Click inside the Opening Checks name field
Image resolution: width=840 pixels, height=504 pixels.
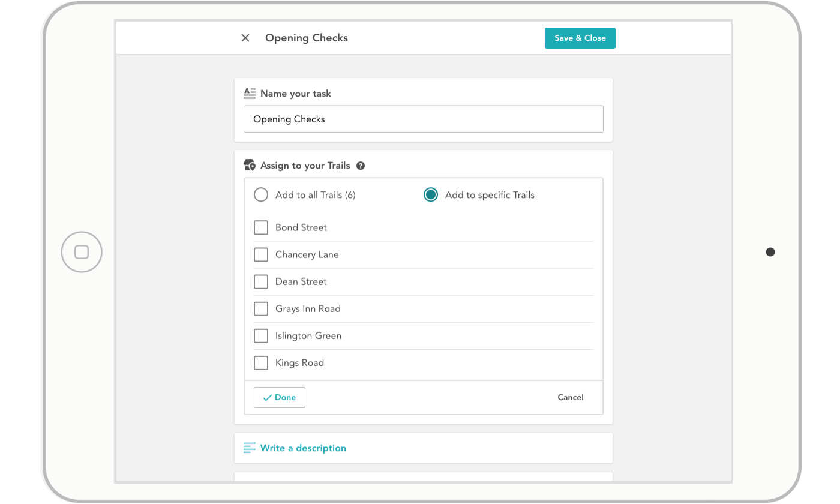pyautogui.click(x=423, y=119)
